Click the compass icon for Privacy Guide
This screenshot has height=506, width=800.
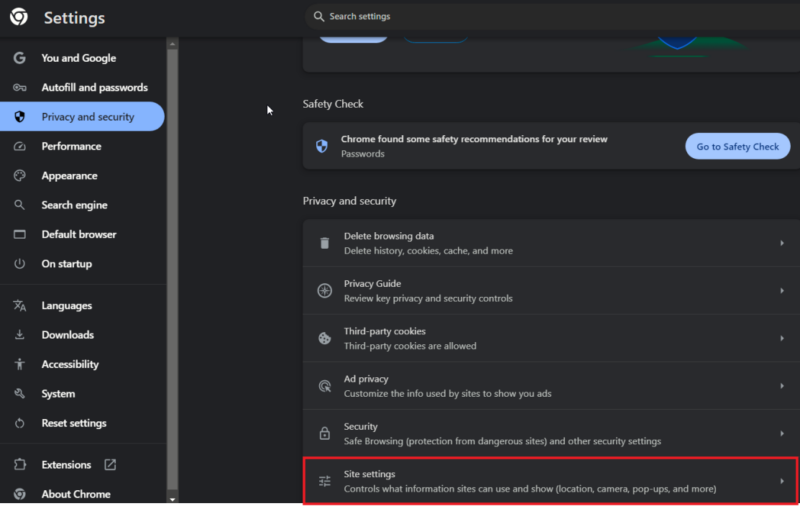point(324,291)
